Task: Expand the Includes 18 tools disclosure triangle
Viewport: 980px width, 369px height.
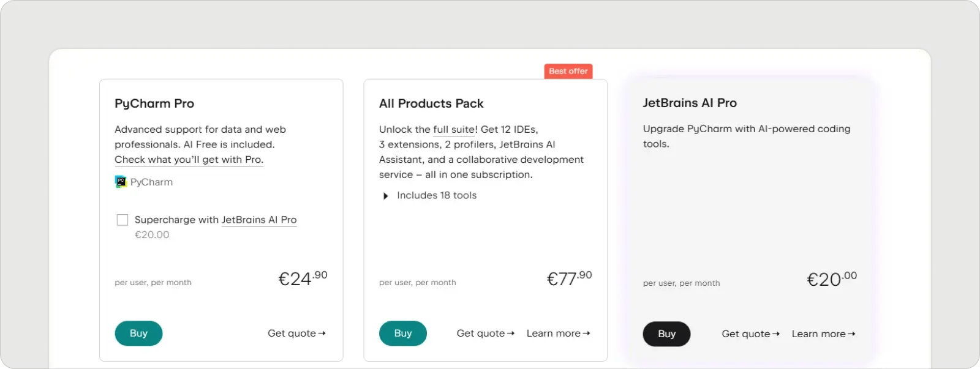Action: [x=385, y=195]
